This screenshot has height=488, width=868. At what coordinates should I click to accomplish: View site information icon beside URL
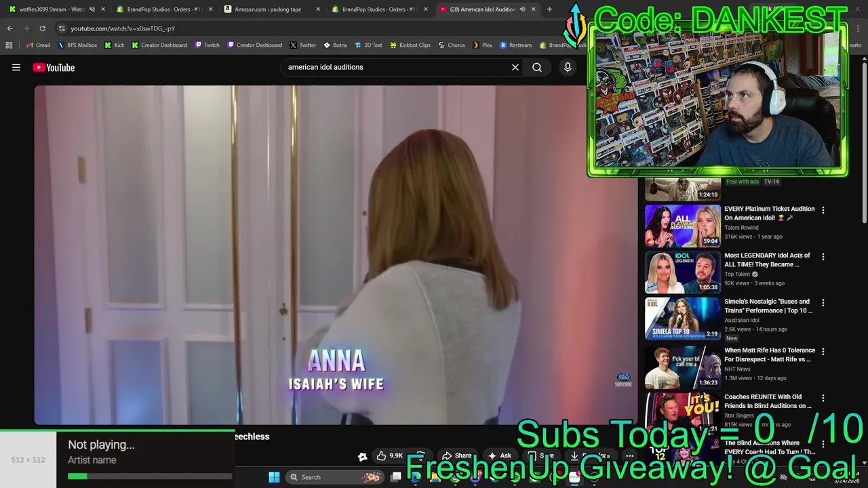coord(62,28)
